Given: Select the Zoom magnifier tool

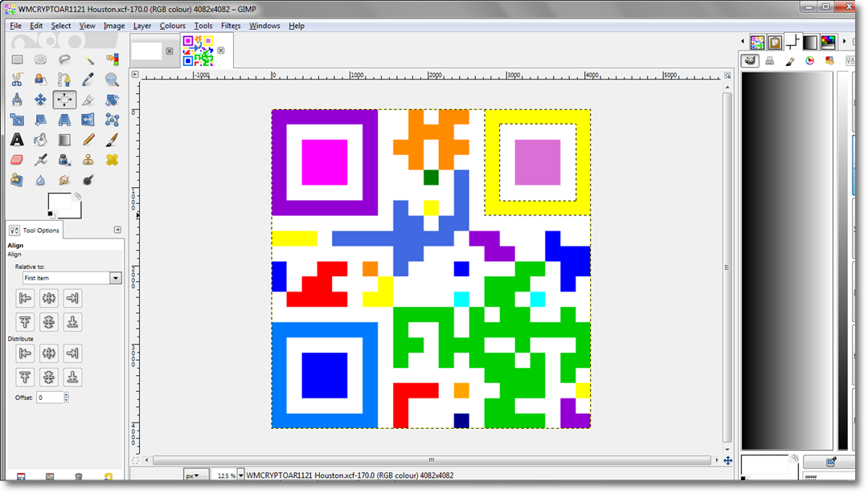Looking at the screenshot, I should tap(112, 80).
